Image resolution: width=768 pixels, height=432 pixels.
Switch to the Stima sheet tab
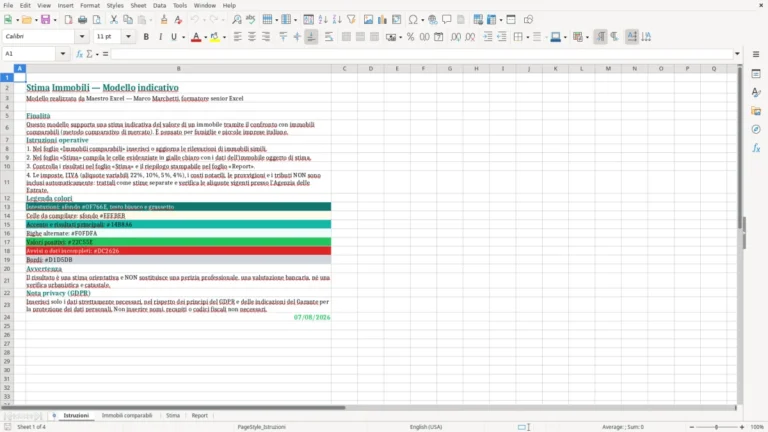pos(172,415)
